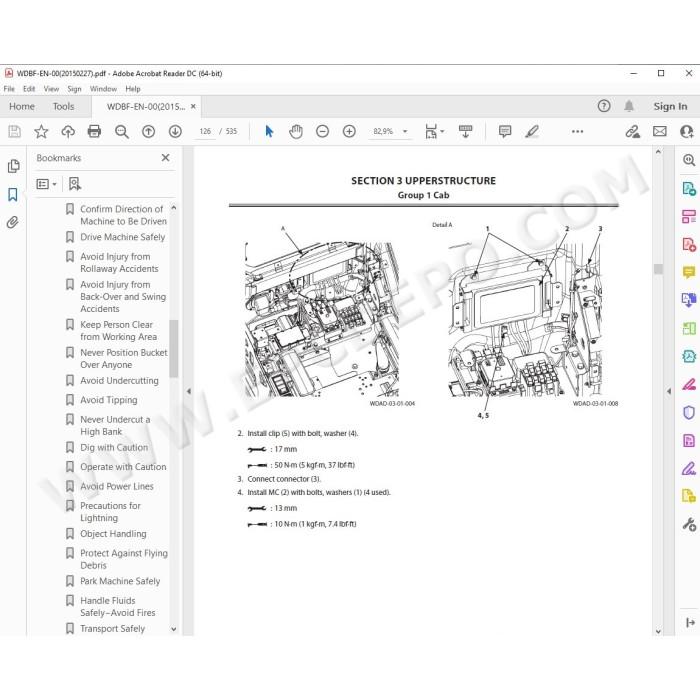Open the Help question mark
The image size is (700, 700).
pos(604,106)
